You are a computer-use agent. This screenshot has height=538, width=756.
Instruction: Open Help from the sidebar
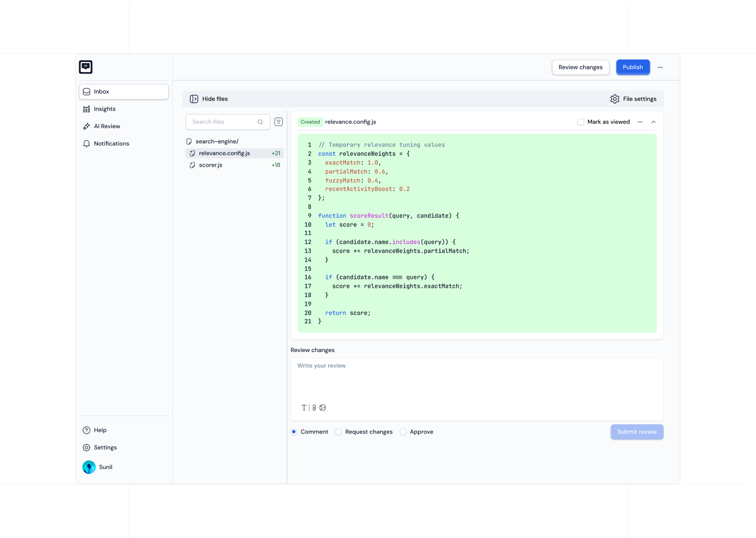(124, 430)
